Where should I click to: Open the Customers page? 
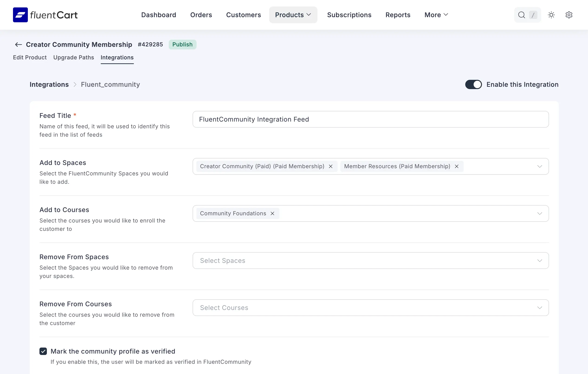(x=243, y=15)
